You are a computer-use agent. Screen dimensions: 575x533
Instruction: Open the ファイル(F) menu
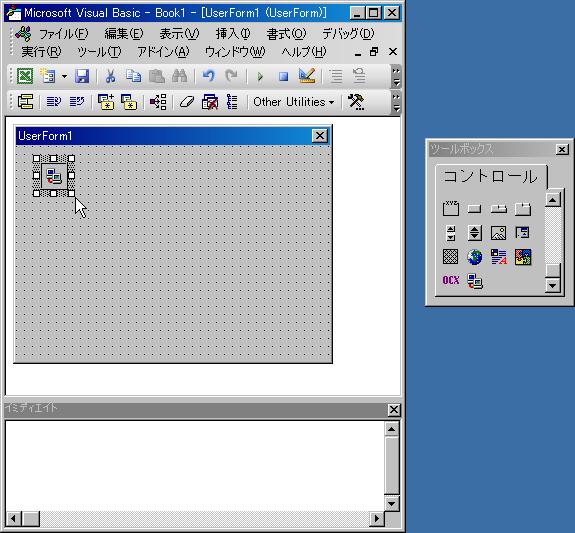[x=63, y=34]
